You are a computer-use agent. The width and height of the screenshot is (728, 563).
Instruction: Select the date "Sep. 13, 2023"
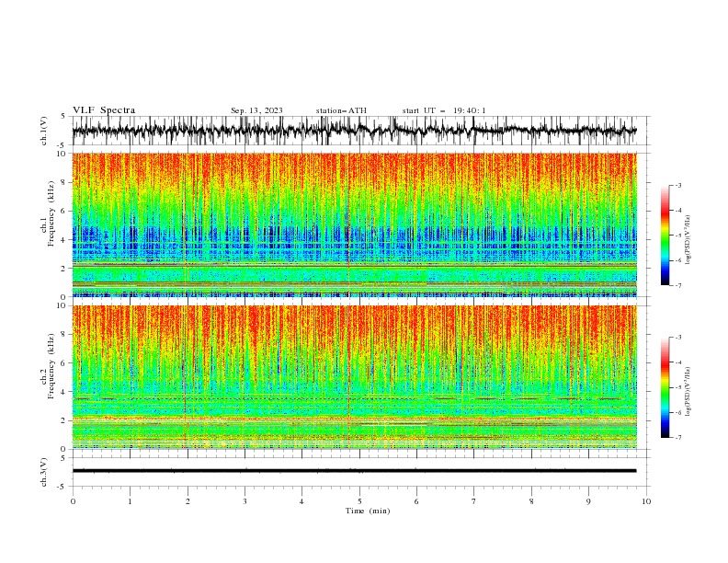(256, 110)
